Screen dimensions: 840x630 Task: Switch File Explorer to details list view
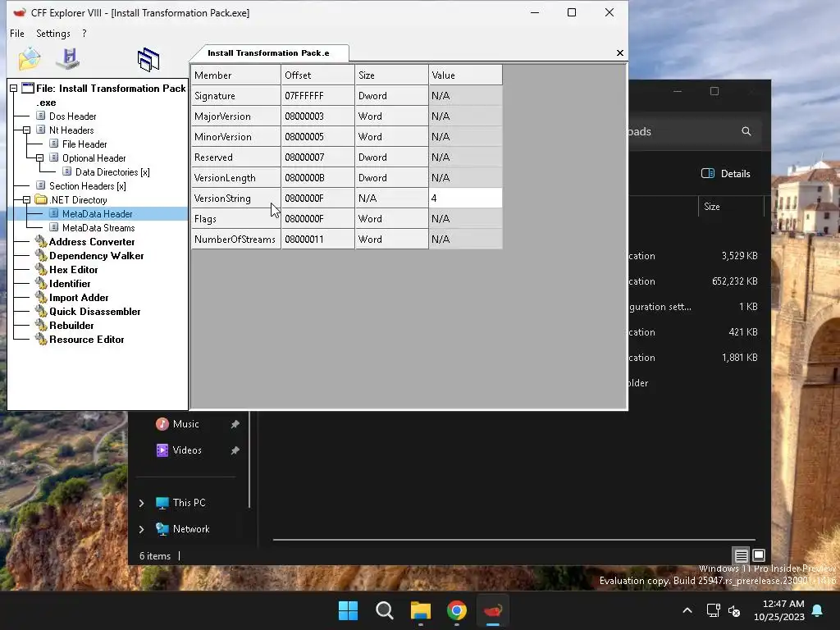point(742,555)
